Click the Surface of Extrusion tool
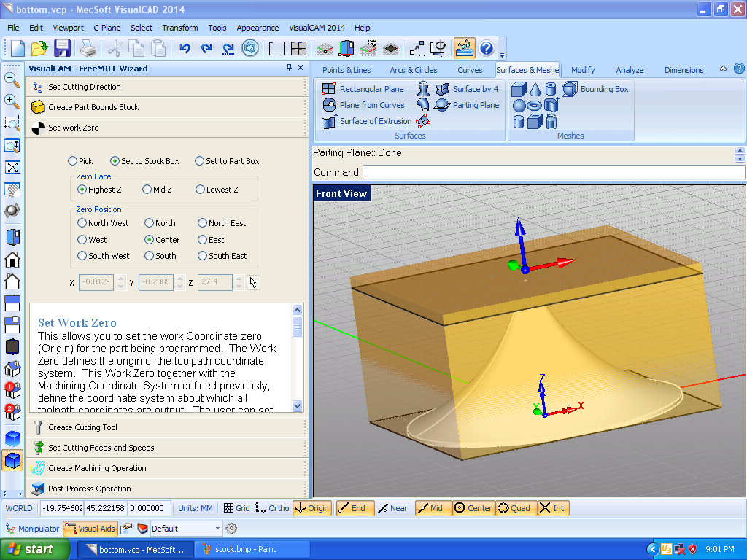The image size is (747, 560). click(x=367, y=121)
